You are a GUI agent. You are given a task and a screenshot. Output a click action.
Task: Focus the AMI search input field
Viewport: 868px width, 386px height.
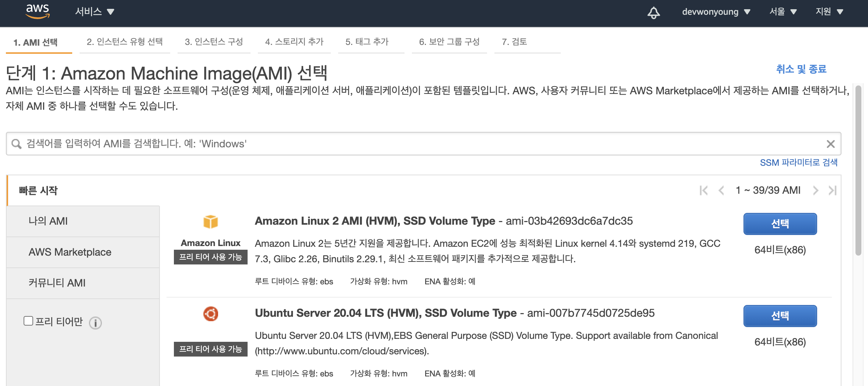[x=424, y=144]
